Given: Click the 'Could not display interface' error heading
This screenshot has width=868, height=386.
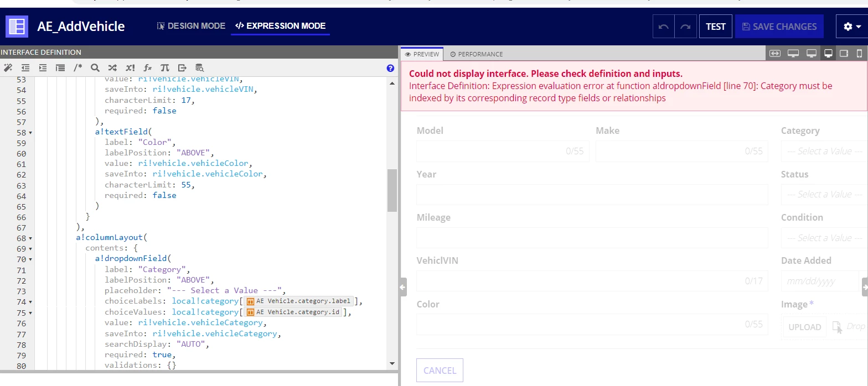Looking at the screenshot, I should pos(546,74).
